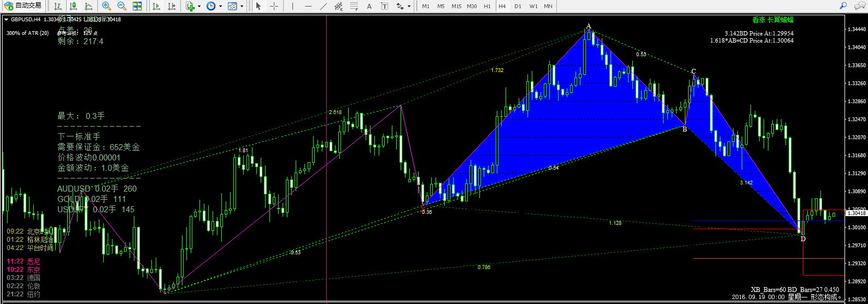Click the 1.128 ratio label
This screenshot has width=868, height=304.
pyautogui.click(x=615, y=223)
